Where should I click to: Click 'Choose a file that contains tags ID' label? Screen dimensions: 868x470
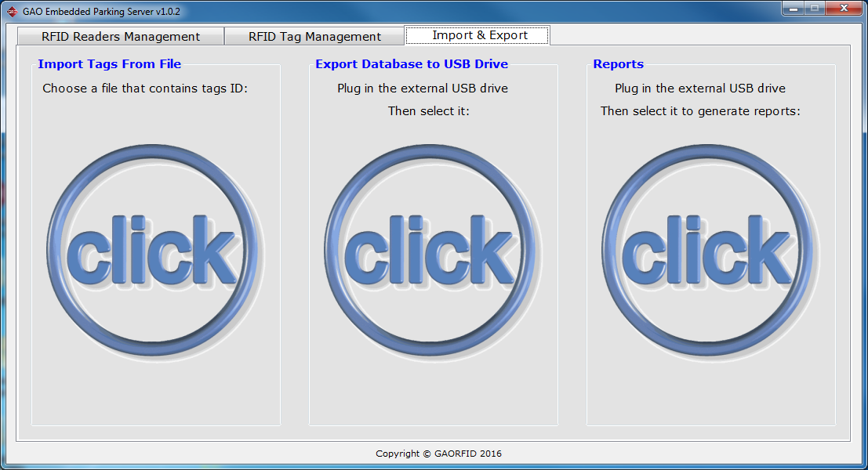pyautogui.click(x=145, y=89)
